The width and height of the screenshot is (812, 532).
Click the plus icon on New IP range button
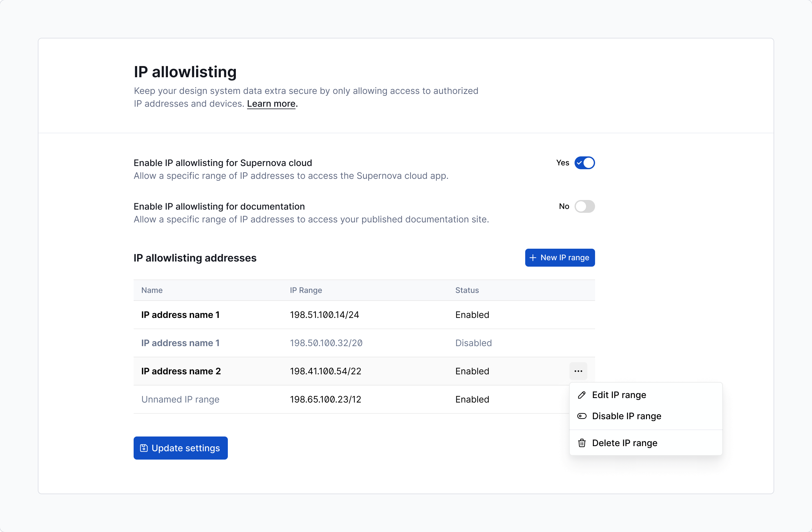tap(534, 258)
